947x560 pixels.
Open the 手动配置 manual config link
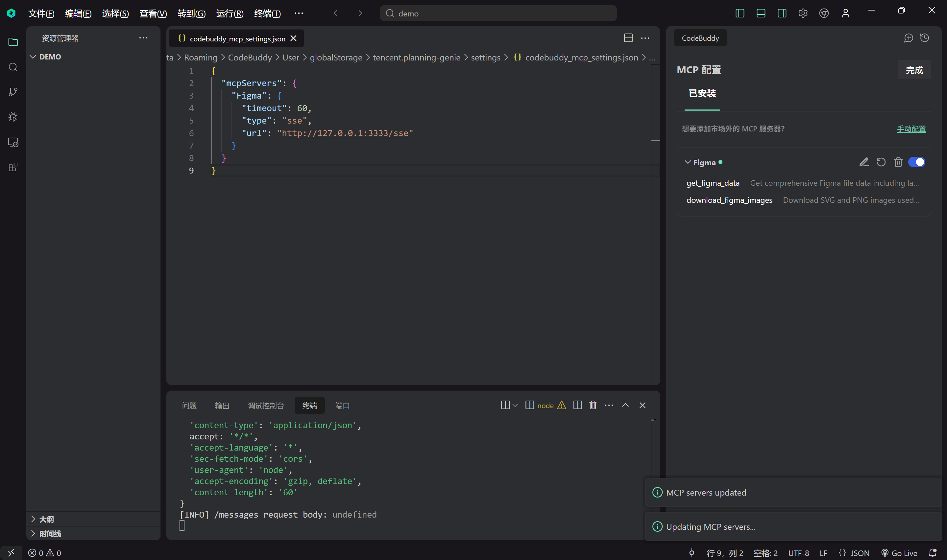(911, 129)
